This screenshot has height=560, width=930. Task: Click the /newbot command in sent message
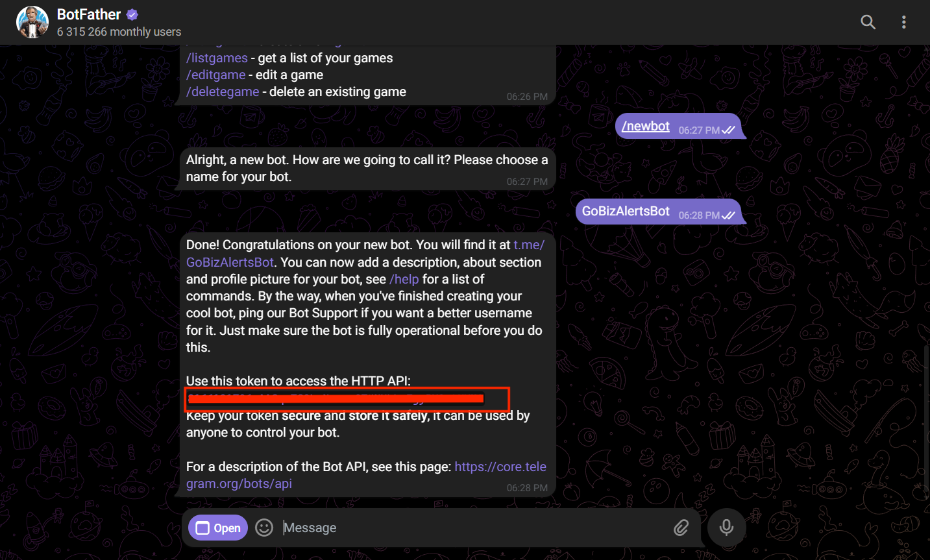[645, 126]
